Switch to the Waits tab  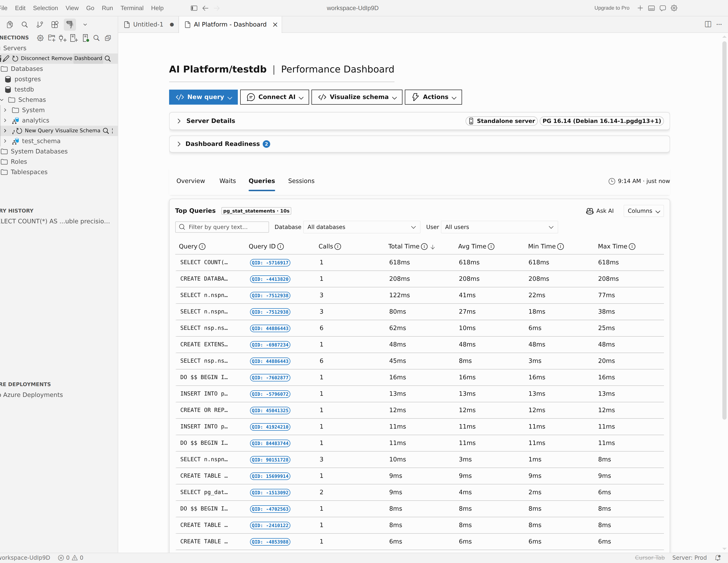coord(228,181)
